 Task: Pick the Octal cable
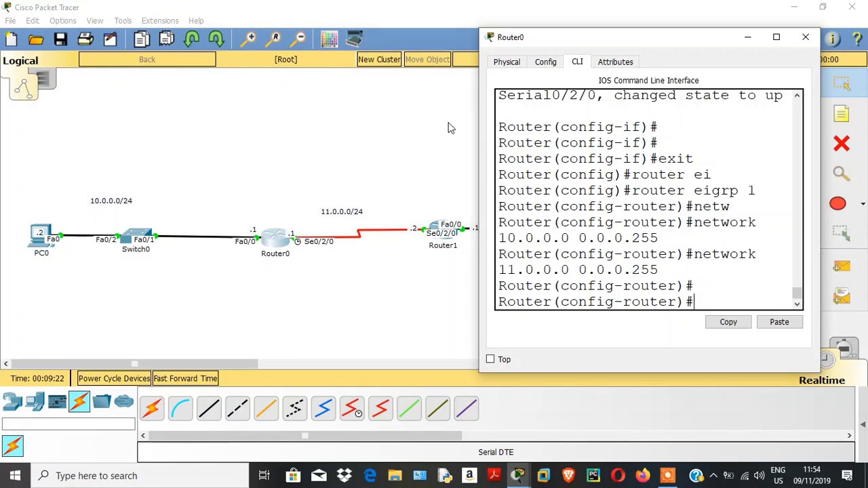point(409,408)
